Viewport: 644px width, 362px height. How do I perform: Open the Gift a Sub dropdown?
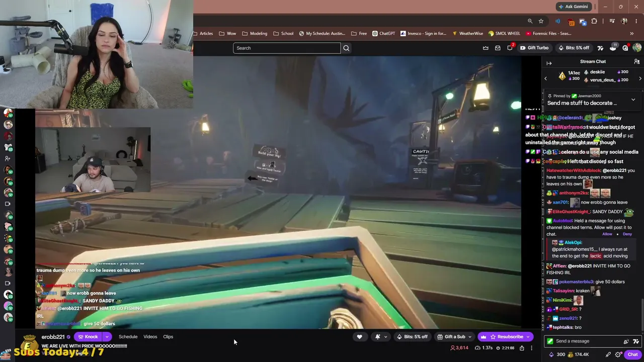454,336
